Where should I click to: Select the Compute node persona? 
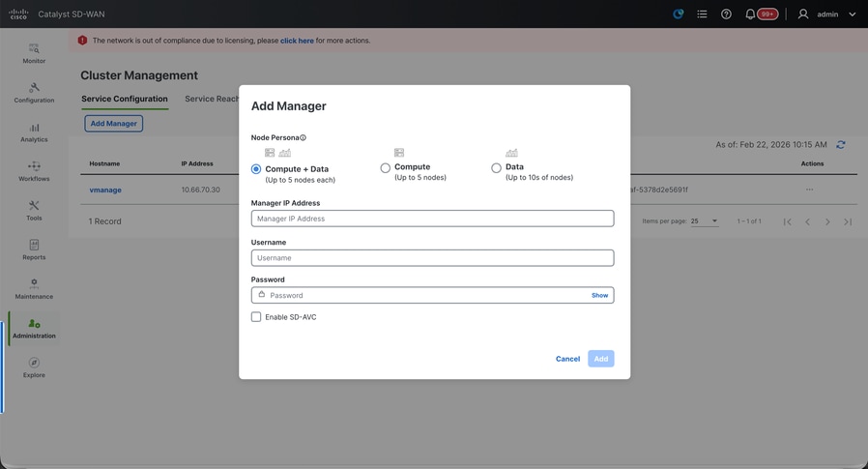[386, 168]
